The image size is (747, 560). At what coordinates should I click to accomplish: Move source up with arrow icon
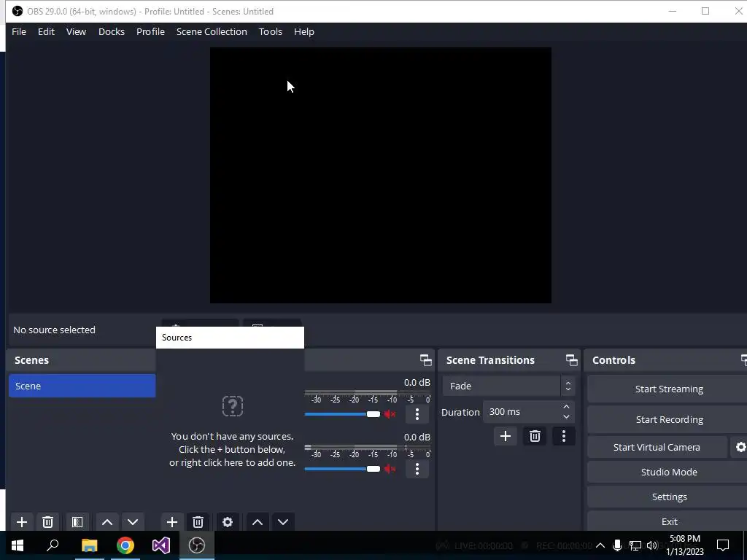258,522
